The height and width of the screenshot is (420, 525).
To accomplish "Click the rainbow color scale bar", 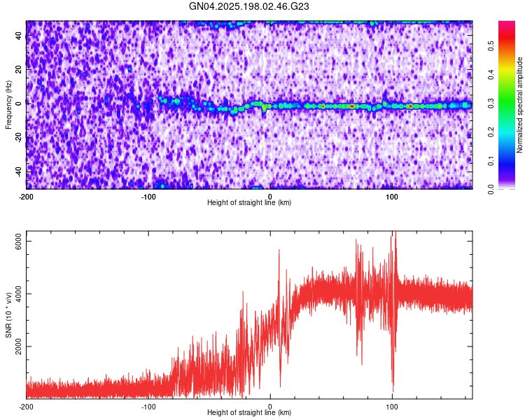I will pos(507,105).
